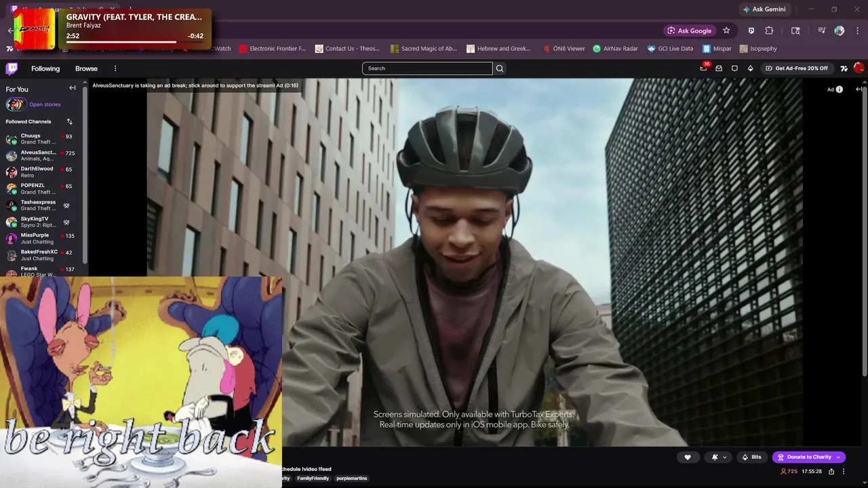Open the Twitch-like extension icon in Chrome toolbar
Viewport: 868px width, 488px height.
751,30
